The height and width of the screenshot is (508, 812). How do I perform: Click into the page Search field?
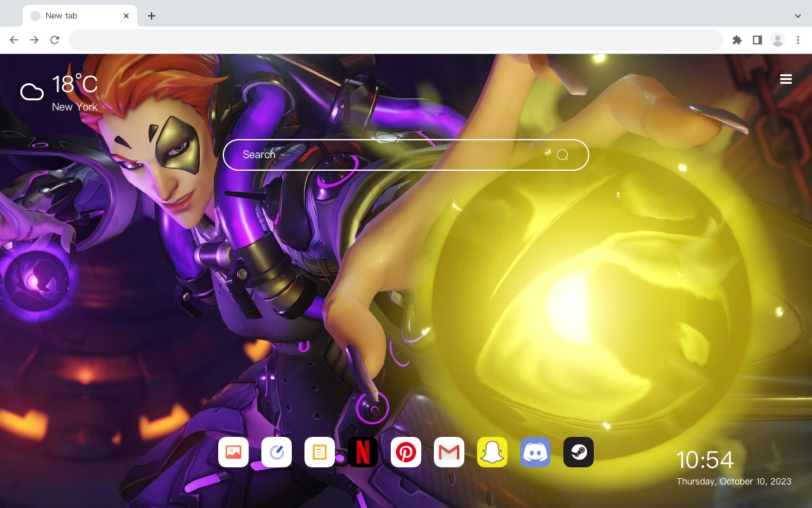coord(406,155)
